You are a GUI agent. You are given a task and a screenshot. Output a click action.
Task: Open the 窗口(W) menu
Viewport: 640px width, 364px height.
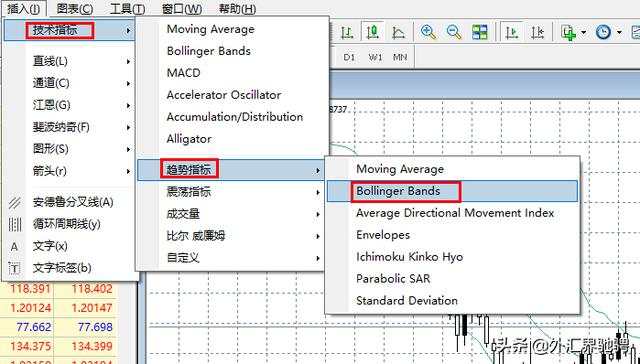tap(182, 8)
